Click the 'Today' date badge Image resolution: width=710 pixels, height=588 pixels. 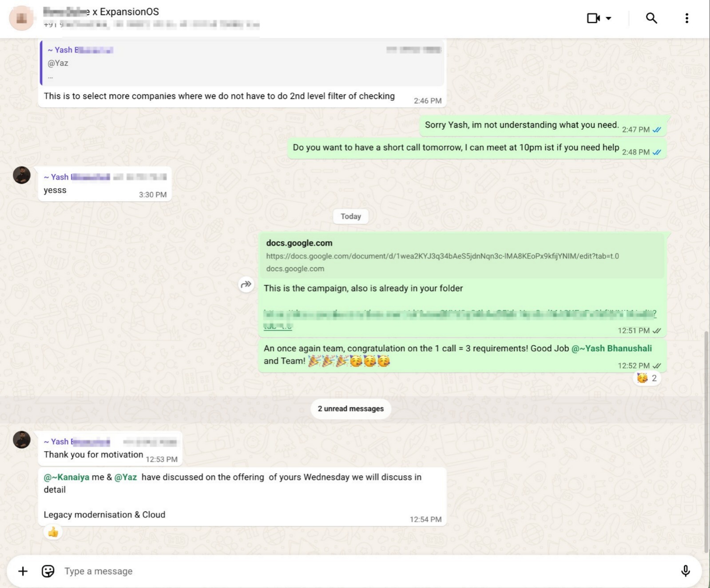[x=350, y=216]
